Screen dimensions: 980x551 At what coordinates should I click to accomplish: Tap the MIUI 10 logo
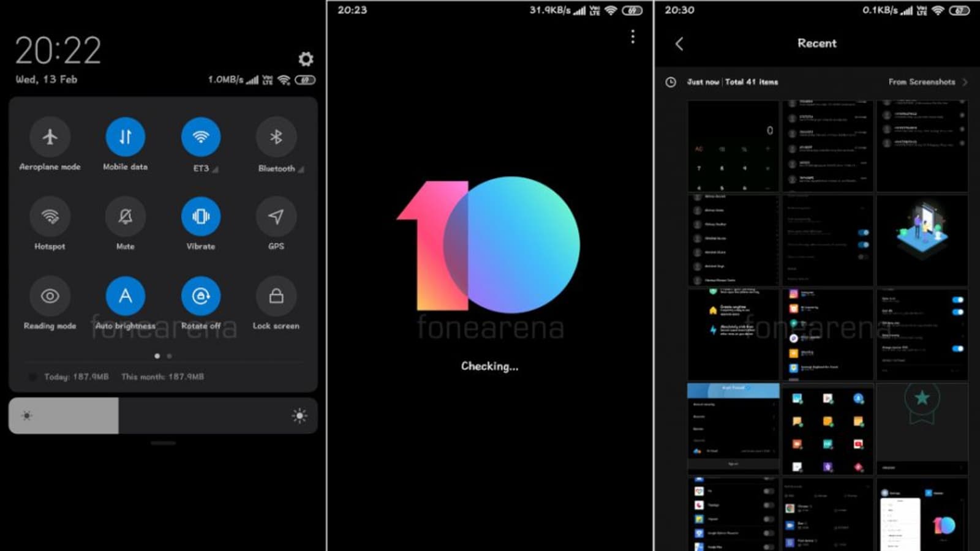tap(489, 245)
